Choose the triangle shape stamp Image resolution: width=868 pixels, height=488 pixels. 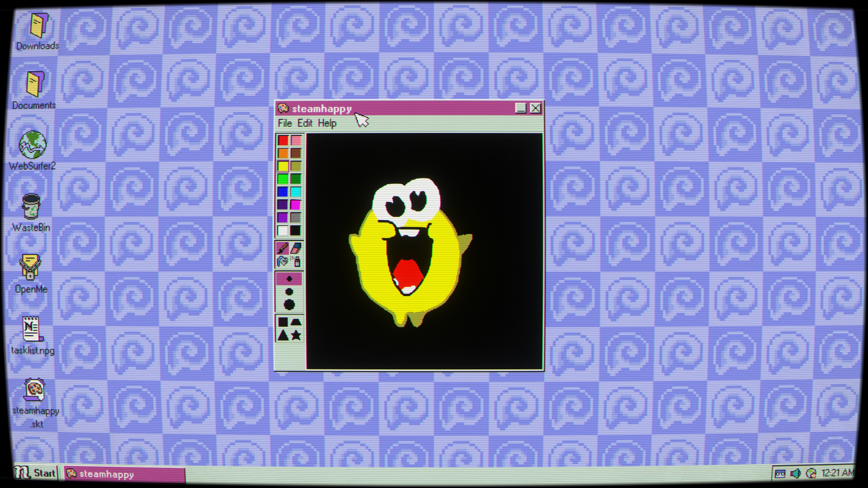pyautogui.click(x=283, y=335)
